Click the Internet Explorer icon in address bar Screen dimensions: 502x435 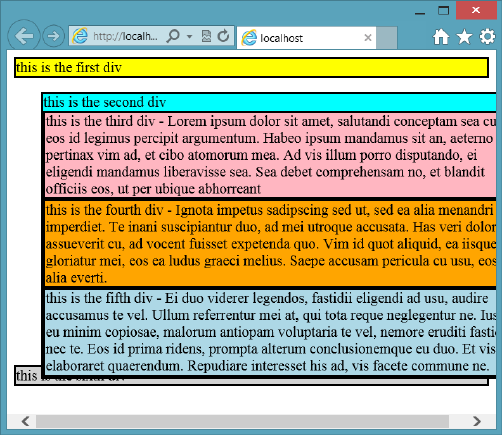pyautogui.click(x=80, y=36)
